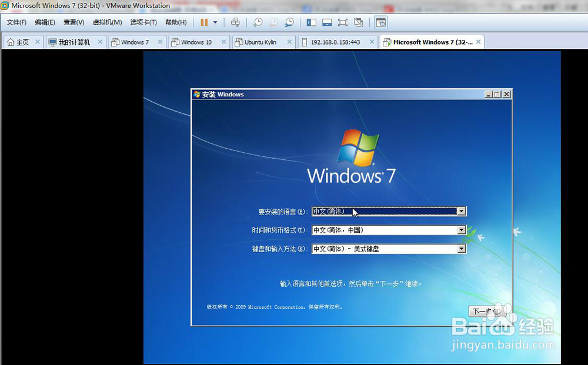588x365 pixels.
Task: Expand the power options arrow next to pause
Action: [215, 22]
